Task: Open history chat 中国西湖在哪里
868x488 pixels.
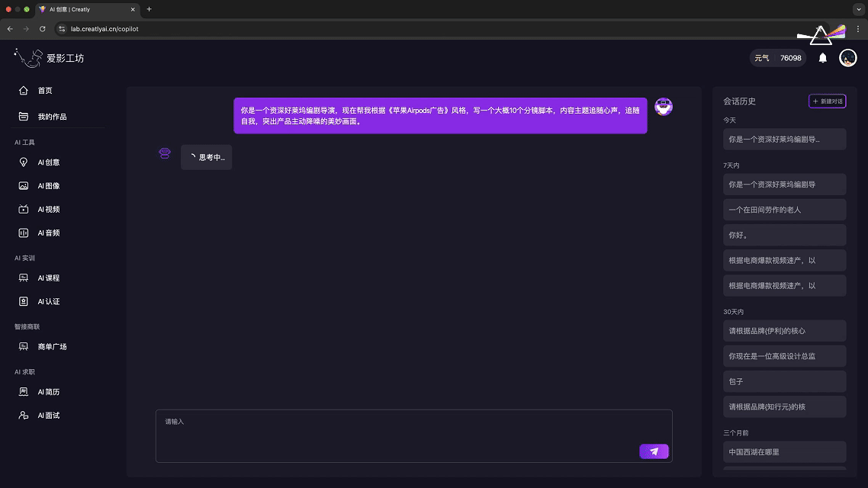Action: tap(784, 452)
